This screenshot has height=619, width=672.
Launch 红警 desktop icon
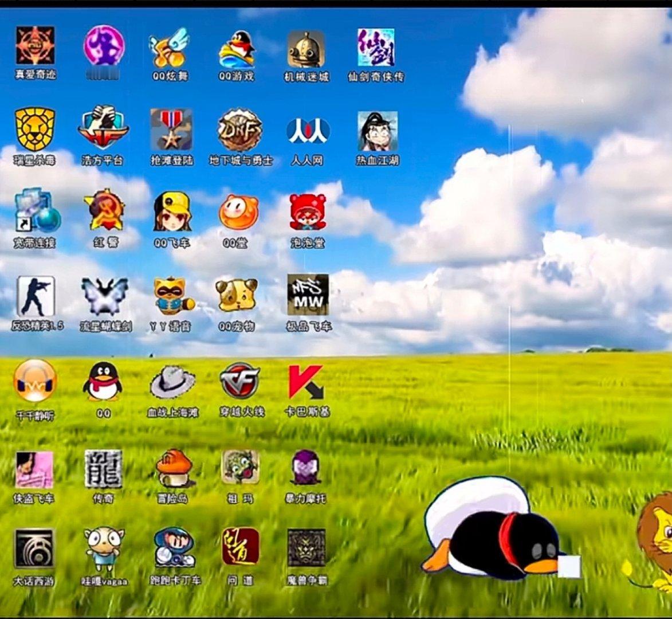pyautogui.click(x=104, y=210)
